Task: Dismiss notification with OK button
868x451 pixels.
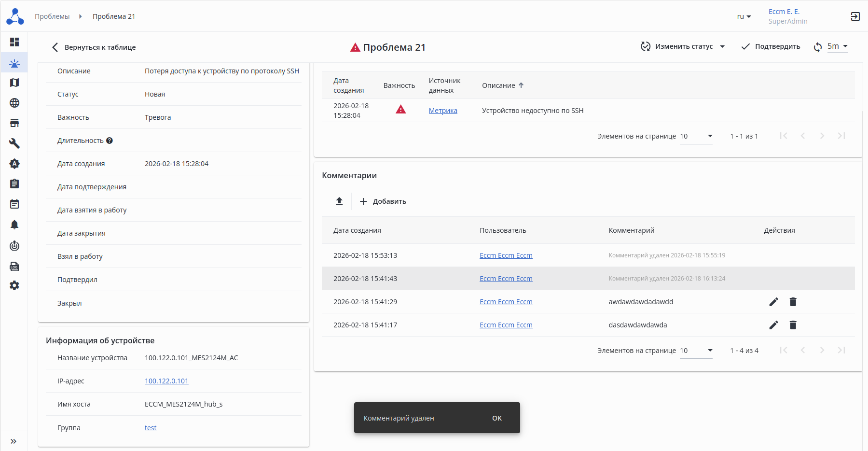Action: 496,418
